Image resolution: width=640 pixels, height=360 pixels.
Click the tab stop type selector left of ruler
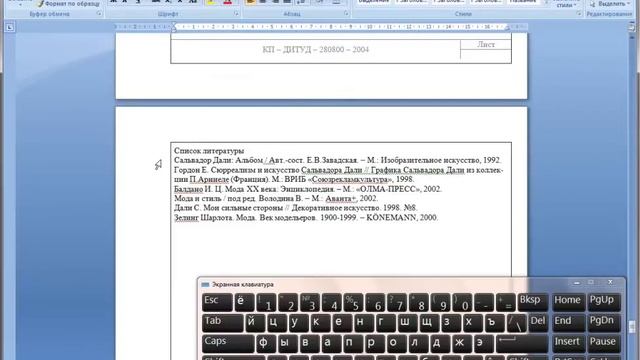(10, 27)
